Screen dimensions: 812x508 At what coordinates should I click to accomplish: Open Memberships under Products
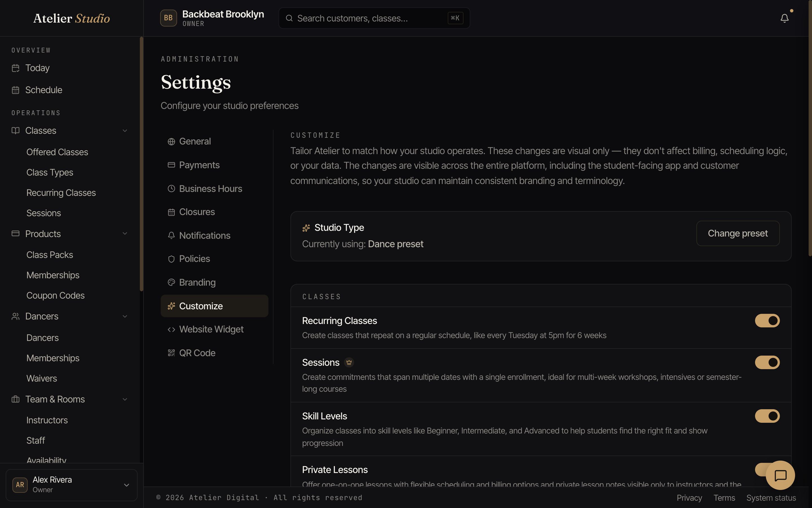coord(53,275)
